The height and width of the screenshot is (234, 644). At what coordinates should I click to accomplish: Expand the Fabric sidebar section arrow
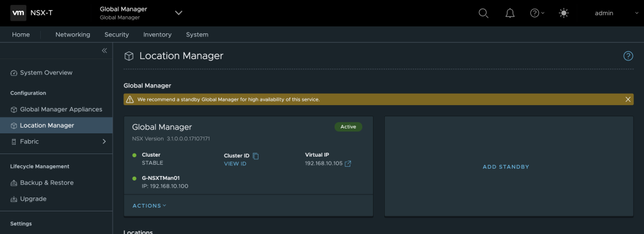pyautogui.click(x=104, y=142)
